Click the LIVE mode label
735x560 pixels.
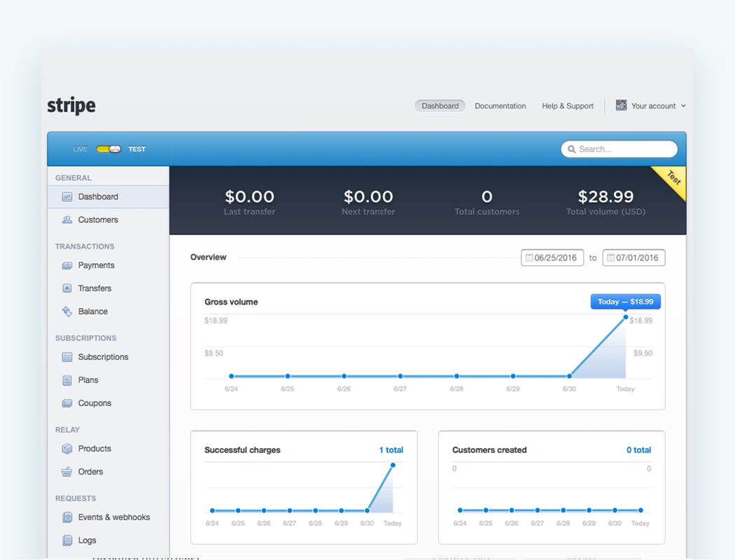click(80, 149)
